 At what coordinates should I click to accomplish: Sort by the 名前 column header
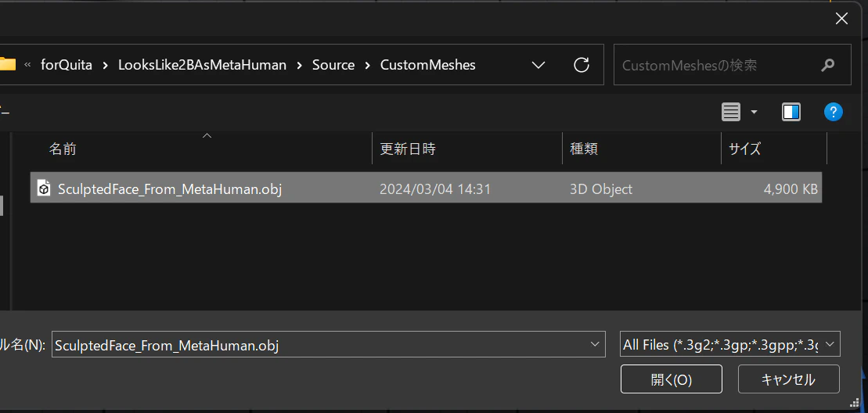coord(201,149)
